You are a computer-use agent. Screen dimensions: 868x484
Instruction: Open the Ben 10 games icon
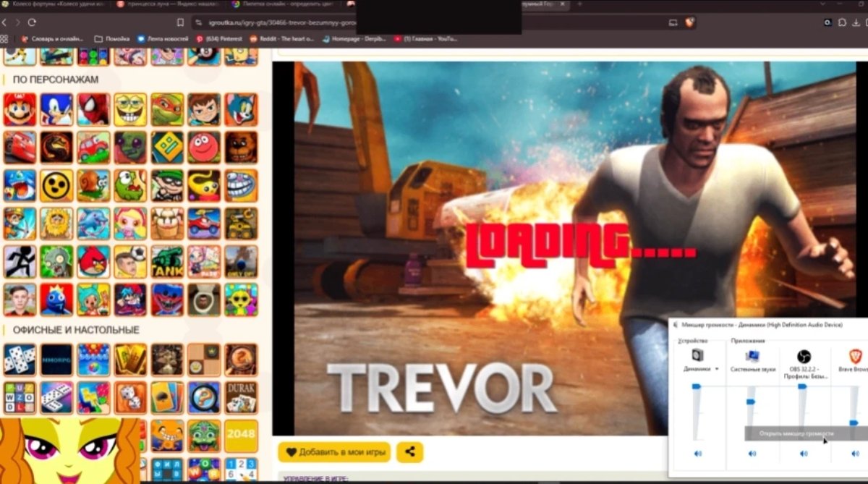point(204,109)
